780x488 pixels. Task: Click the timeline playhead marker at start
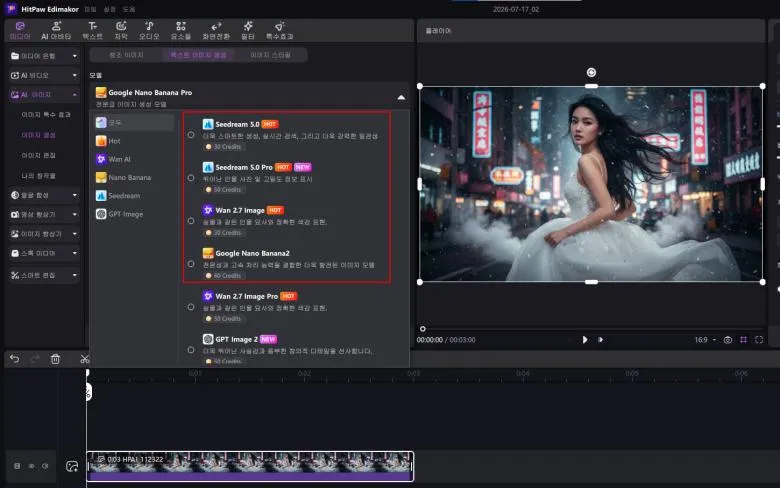[88, 373]
